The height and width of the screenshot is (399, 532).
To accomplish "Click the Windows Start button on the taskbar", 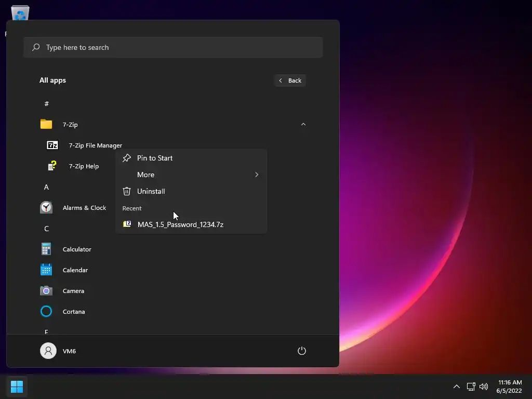I will 17,387.
